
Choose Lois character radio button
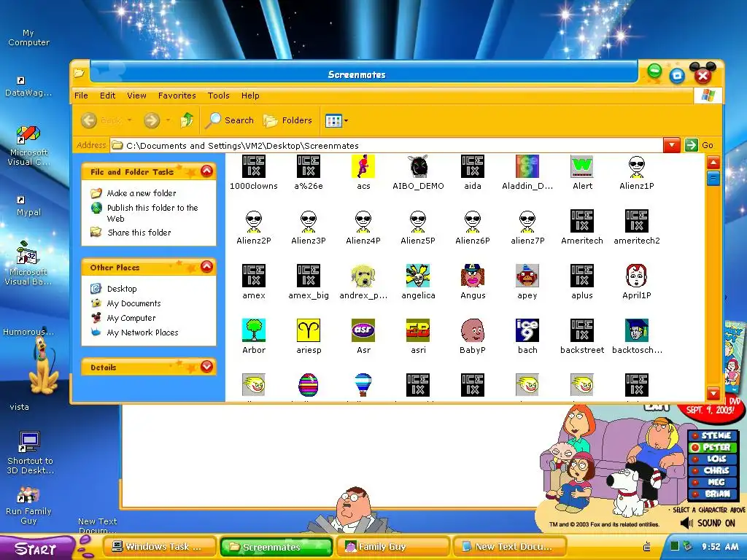695,459
